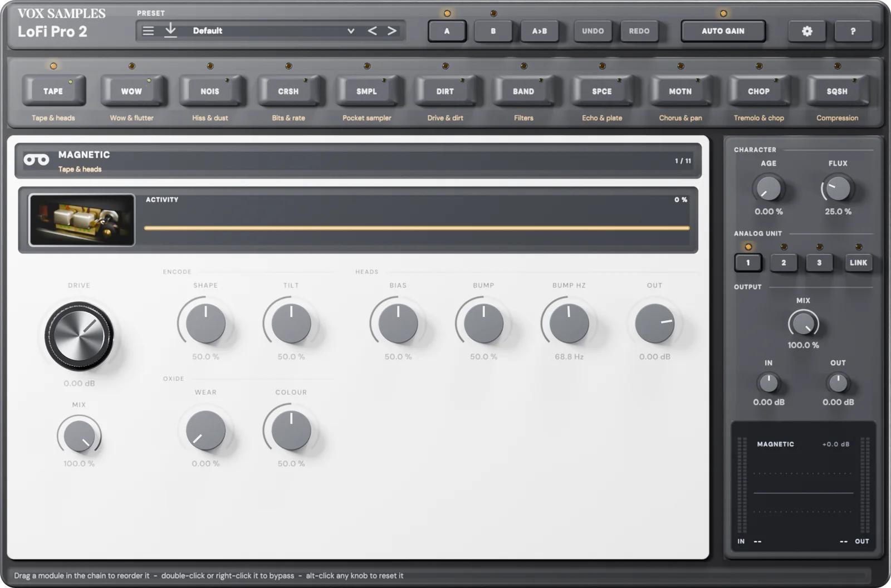
Task: Click the WEAR knob
Action: (205, 430)
